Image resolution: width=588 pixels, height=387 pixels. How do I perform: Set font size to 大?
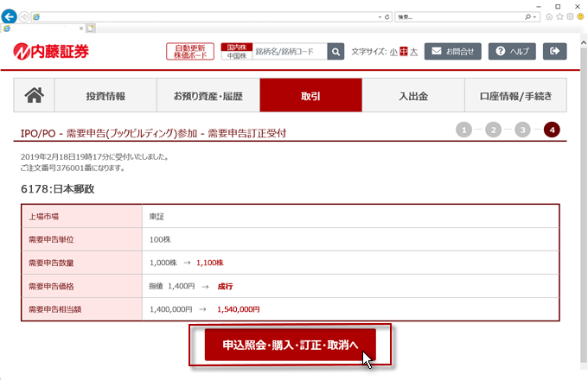(413, 52)
